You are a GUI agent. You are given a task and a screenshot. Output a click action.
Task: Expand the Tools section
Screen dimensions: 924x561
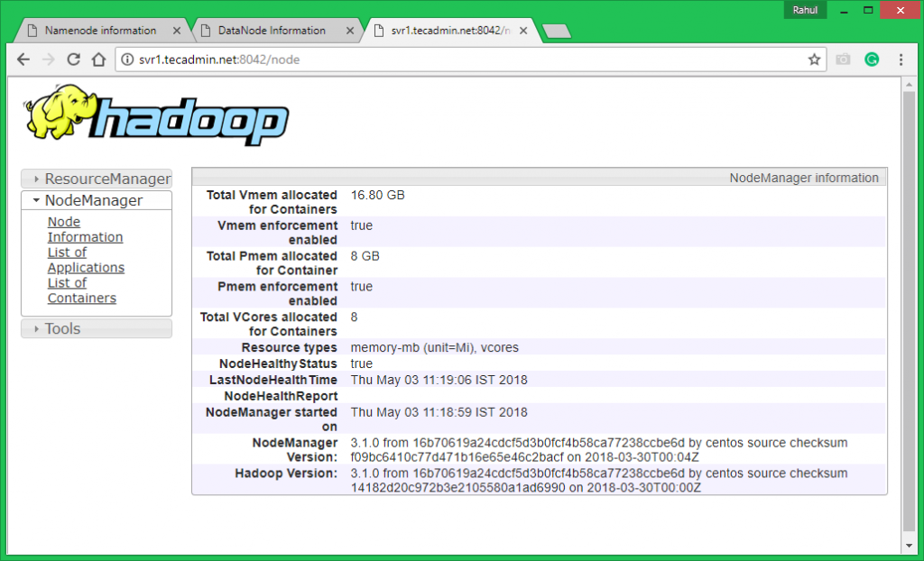[x=97, y=329]
